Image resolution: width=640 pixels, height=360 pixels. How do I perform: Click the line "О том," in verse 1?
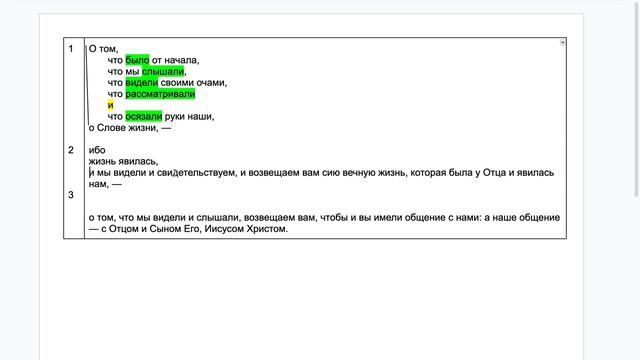(104, 49)
